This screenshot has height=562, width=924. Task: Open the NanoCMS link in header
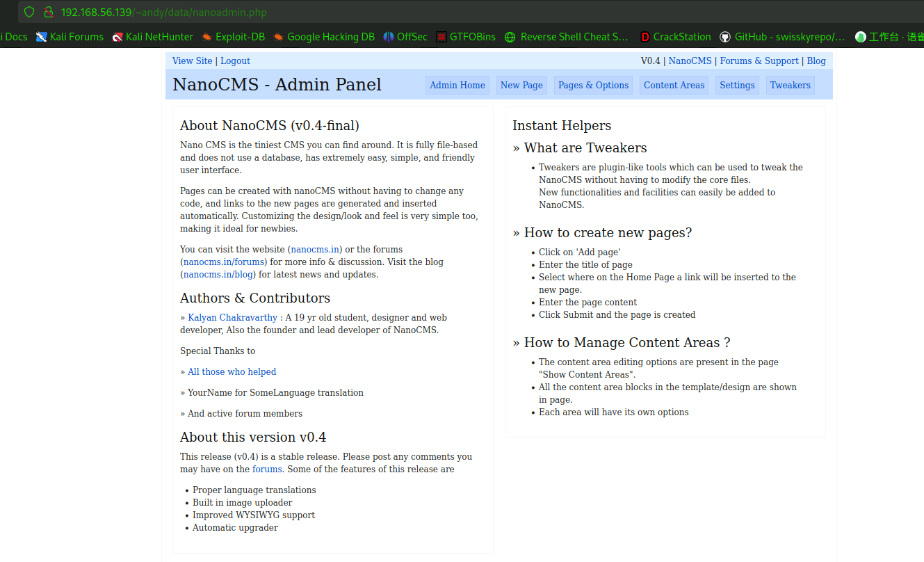coord(690,61)
